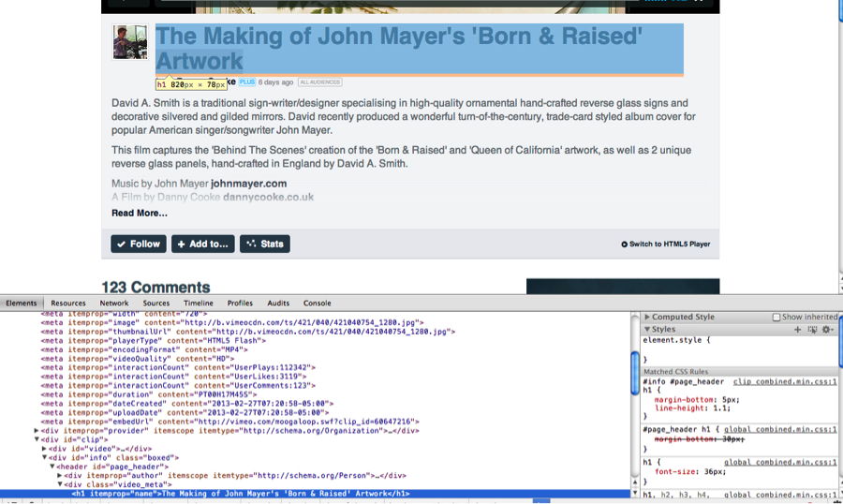The width and height of the screenshot is (843, 504).
Task: Open the Resources tab
Action: pos(68,303)
